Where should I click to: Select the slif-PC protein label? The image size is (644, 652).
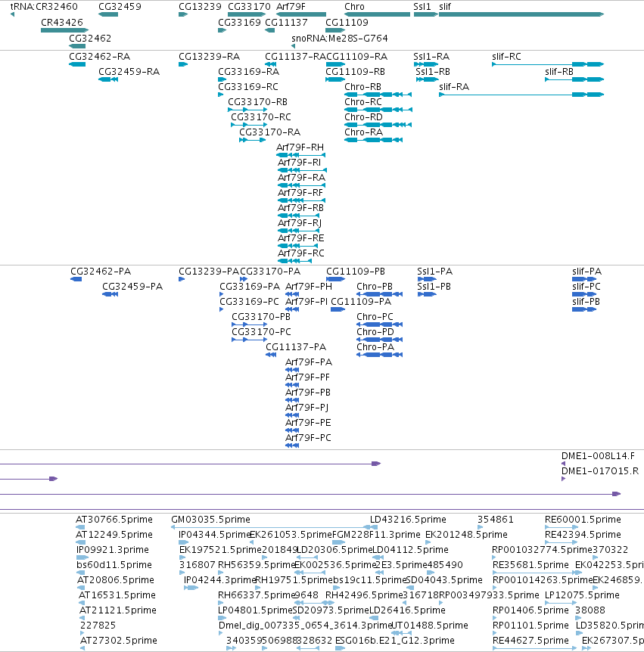pos(586,287)
